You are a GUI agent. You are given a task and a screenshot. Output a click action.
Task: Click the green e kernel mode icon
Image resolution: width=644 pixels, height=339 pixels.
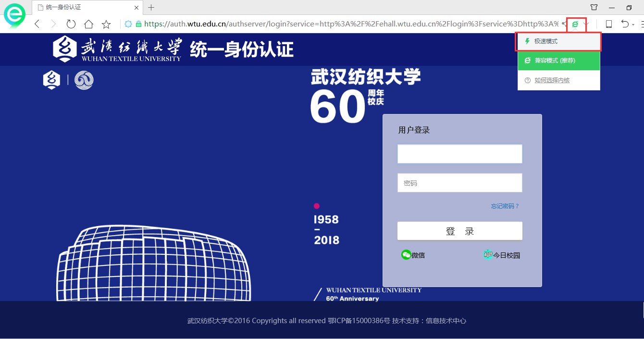point(575,24)
